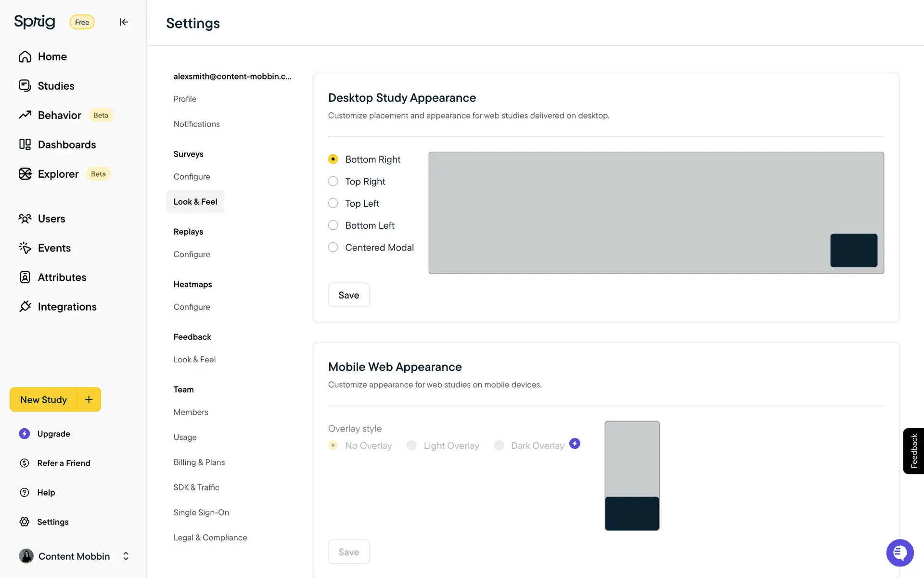Go to Feedback Look & Feel settings
The width and height of the screenshot is (924, 578).
[194, 359]
